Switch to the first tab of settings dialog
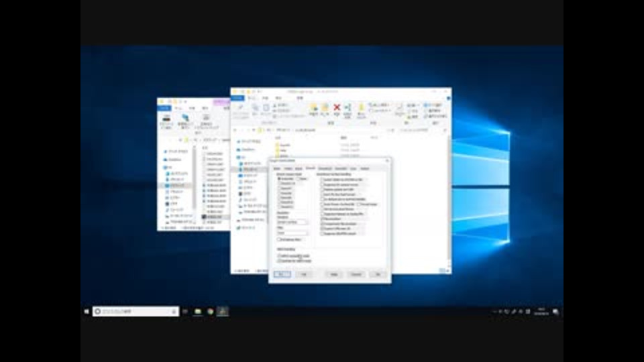644x362 pixels. 277,168
